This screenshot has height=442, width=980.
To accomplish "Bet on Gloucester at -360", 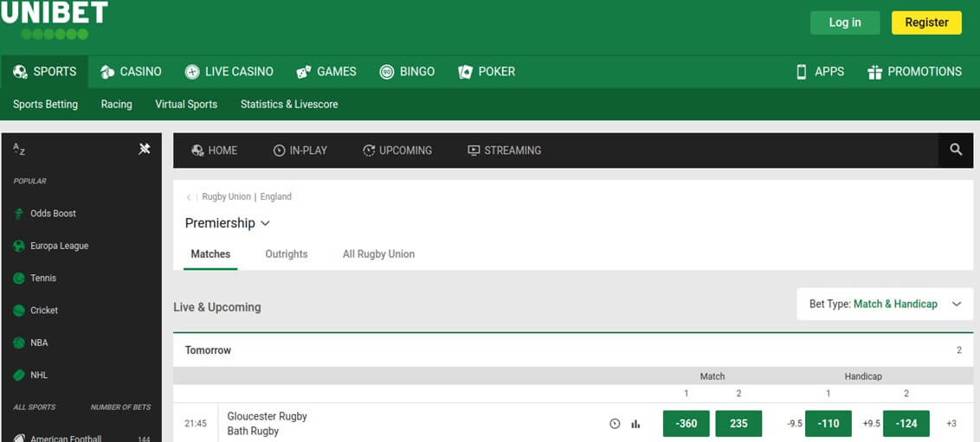I will click(687, 424).
